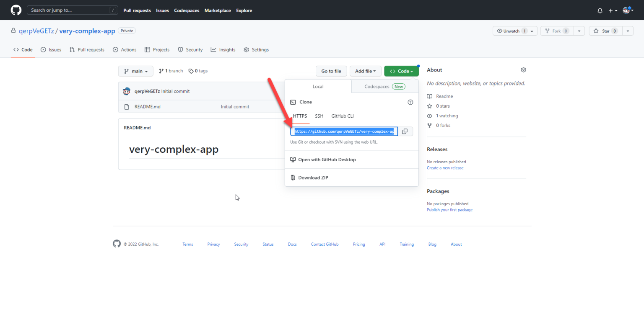Viewport: 644px width, 314px height.
Task: Select the HTTPS clone option
Action: tap(300, 116)
